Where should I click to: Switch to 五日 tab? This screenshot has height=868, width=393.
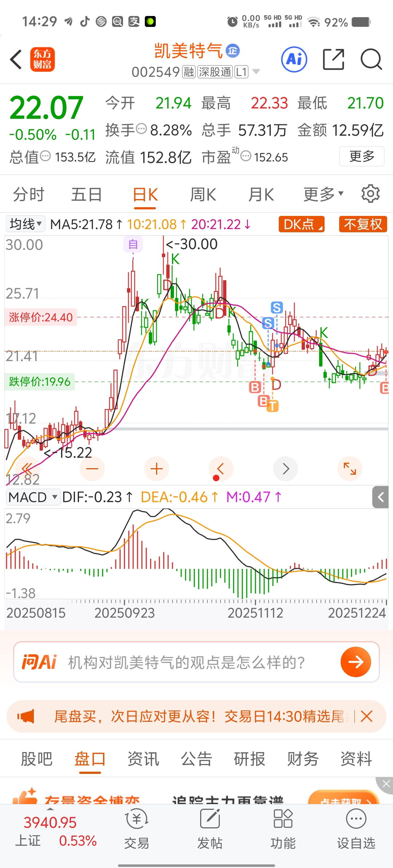tap(86, 194)
